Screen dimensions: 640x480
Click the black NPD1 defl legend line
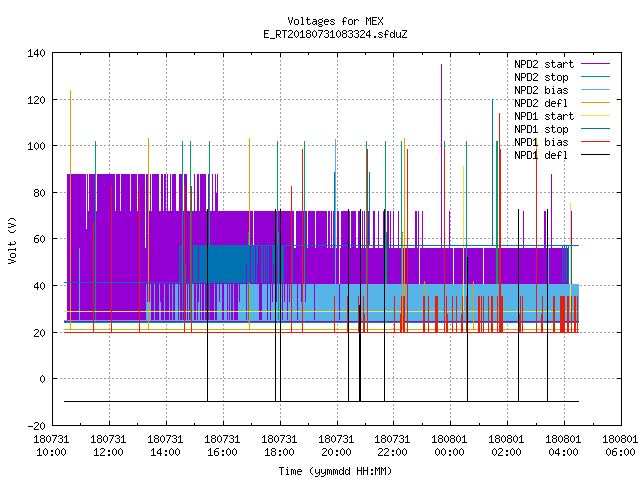pyautogui.click(x=596, y=155)
